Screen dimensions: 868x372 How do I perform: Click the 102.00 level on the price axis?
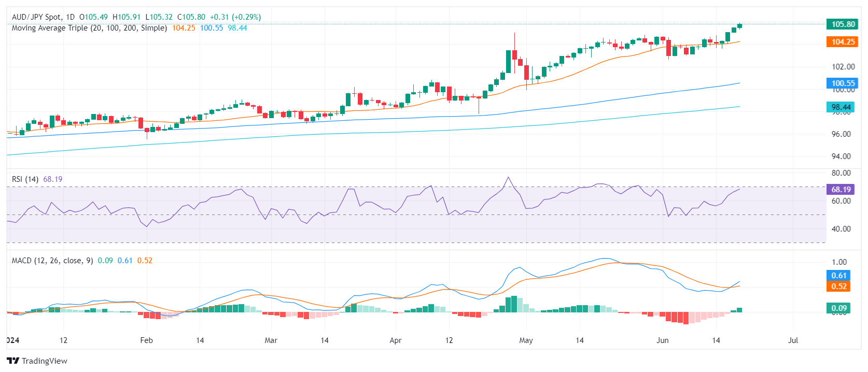tap(843, 67)
